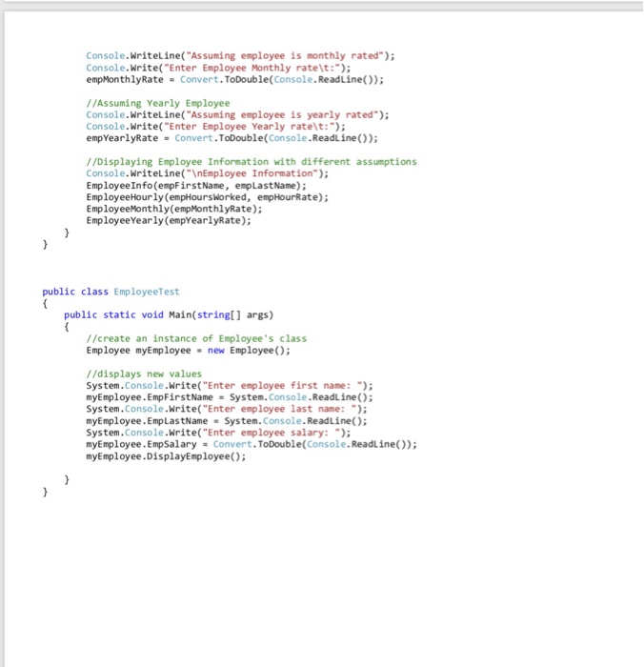
Task: Click the EmployeeInfo(empFirstName, empLastName) call
Action: [x=196, y=186]
